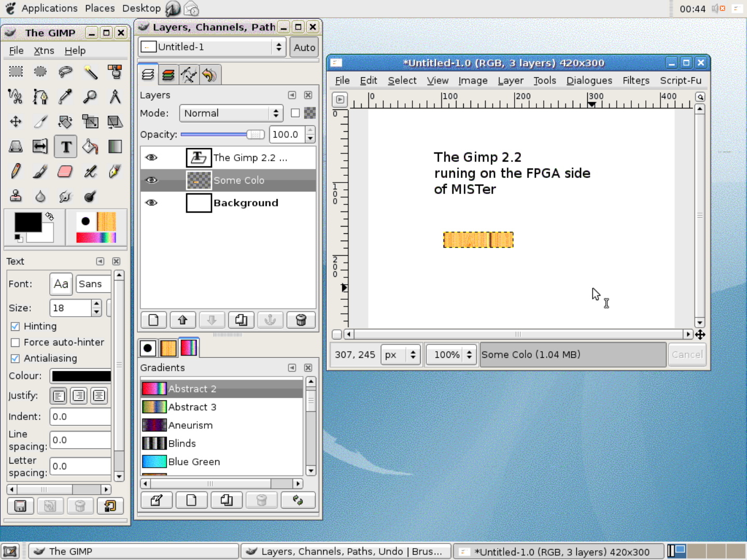The image size is (747, 560).
Task: Open the Filters menu
Action: point(636,80)
